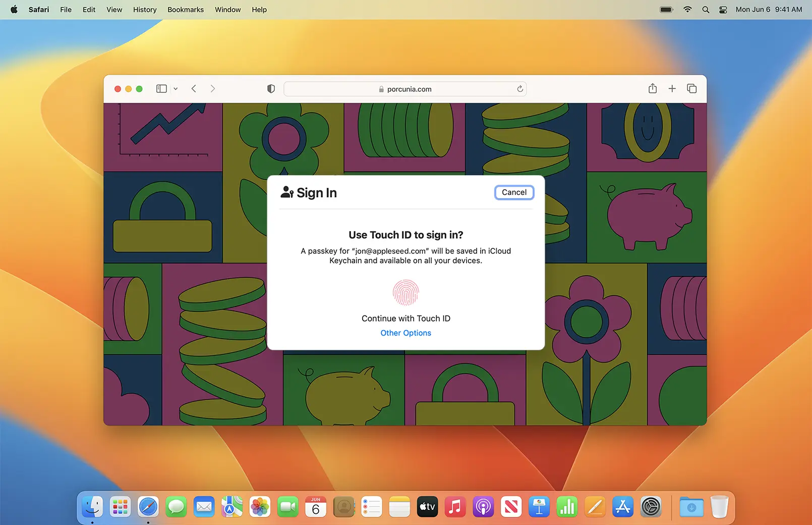Viewport: 812px width, 525px height.
Task: Open the Privacy Report shield icon
Action: [x=271, y=88]
